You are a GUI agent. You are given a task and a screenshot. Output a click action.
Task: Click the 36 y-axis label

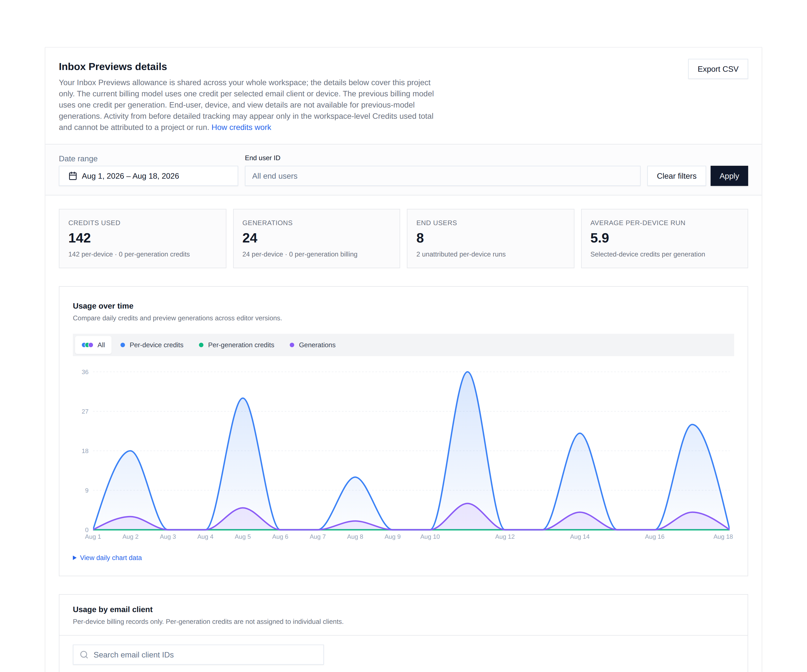[x=85, y=372]
